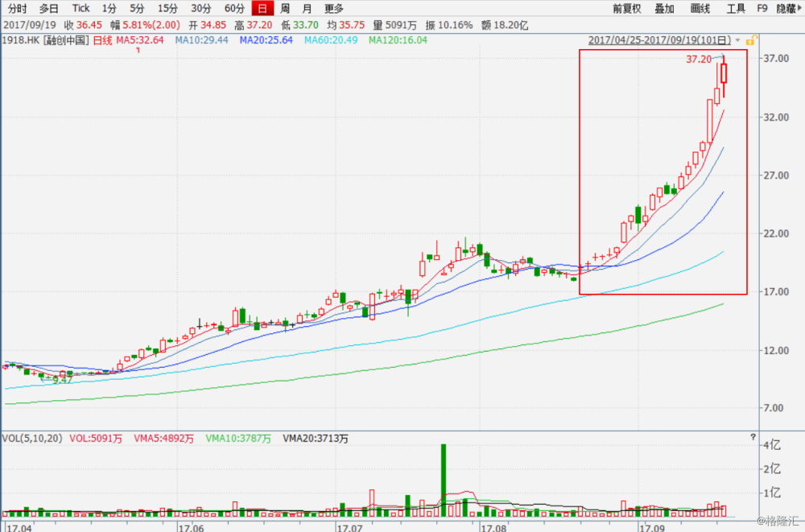
Task: Click the VOL(5,10,20) indicator name
Action: [x=32, y=439]
